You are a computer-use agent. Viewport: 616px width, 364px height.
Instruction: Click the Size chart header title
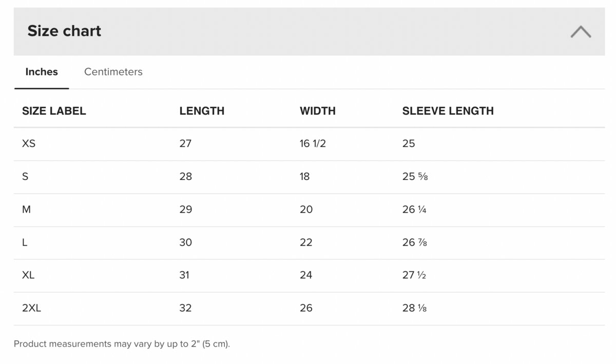click(64, 31)
